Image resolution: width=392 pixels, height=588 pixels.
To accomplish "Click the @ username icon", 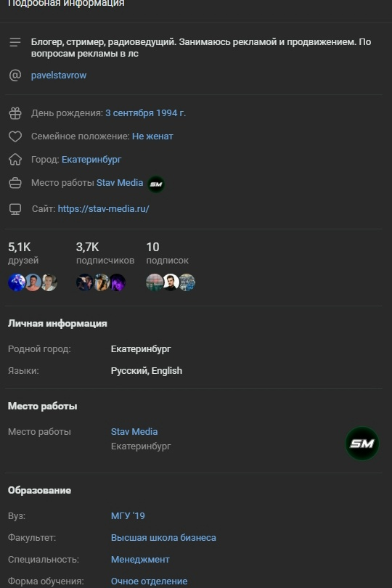I will (x=15, y=75).
